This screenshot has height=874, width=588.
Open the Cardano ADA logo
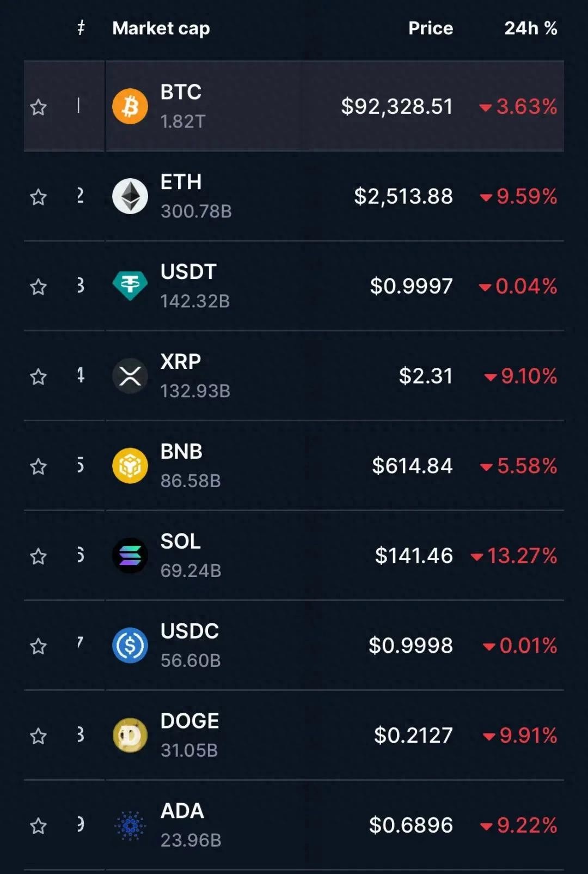click(130, 826)
